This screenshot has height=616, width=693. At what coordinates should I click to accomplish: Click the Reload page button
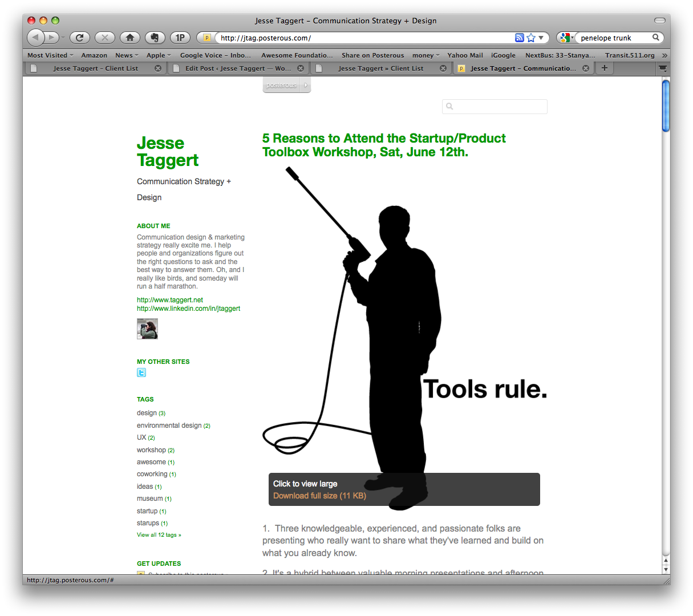pyautogui.click(x=80, y=38)
